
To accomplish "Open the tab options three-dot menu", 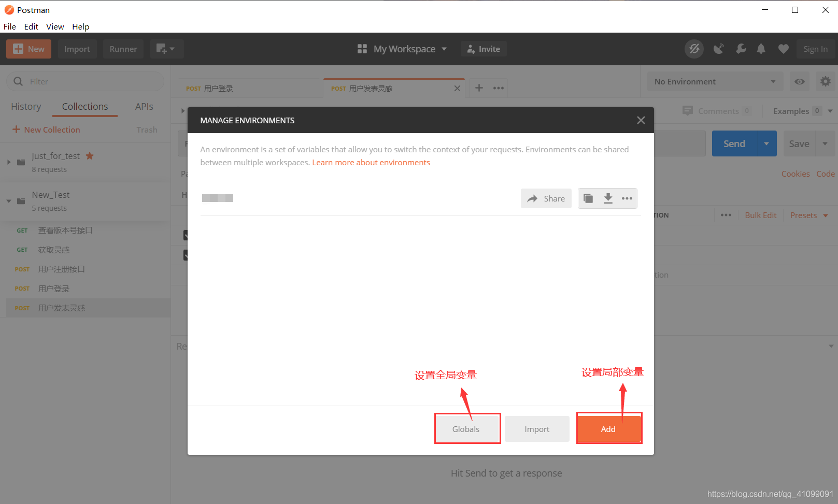I will pyautogui.click(x=499, y=88).
